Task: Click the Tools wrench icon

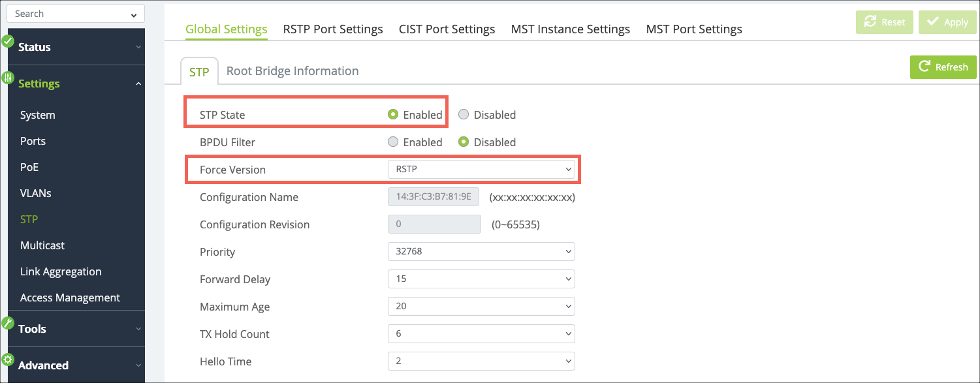Action: (8, 323)
